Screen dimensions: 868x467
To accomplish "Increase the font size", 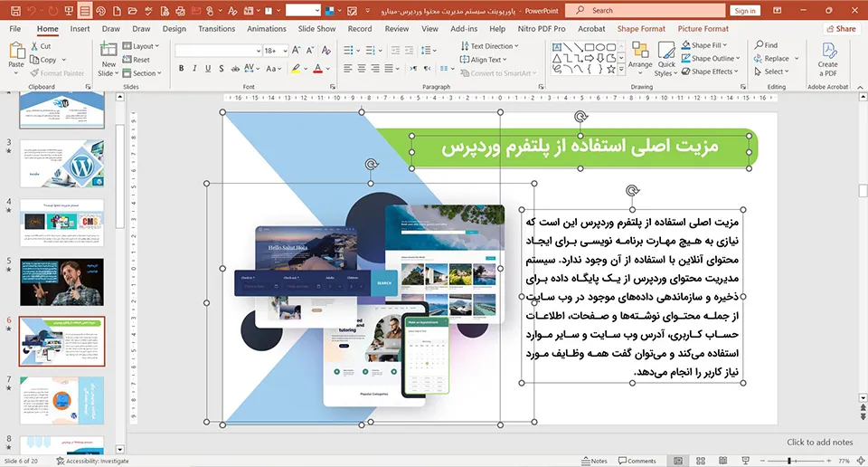I will point(297,51).
